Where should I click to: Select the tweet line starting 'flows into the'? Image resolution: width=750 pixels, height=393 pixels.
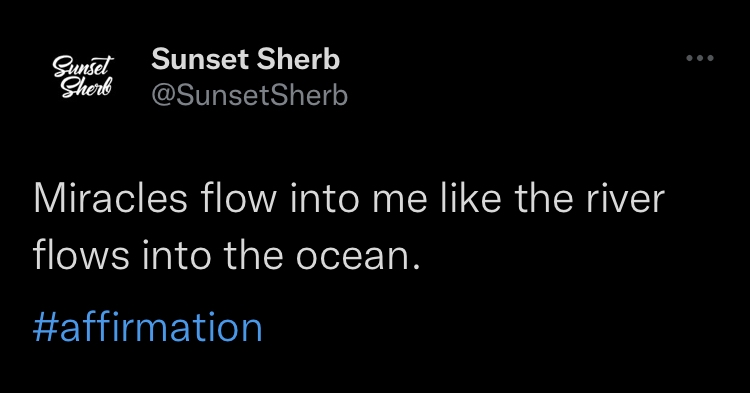227,255
